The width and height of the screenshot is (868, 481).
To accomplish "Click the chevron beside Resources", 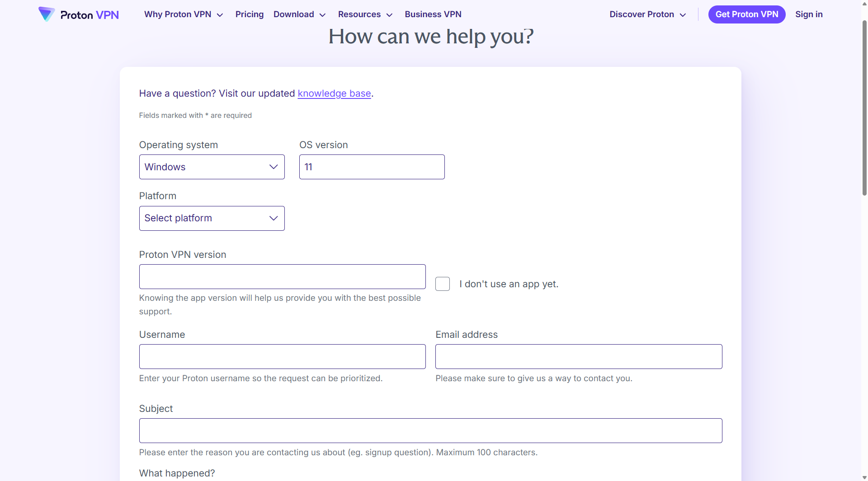I will [389, 15].
